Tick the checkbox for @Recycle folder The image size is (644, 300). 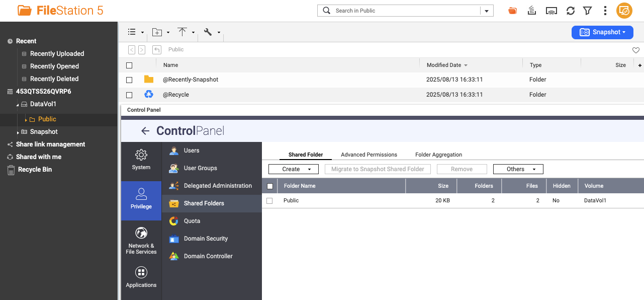[129, 95]
